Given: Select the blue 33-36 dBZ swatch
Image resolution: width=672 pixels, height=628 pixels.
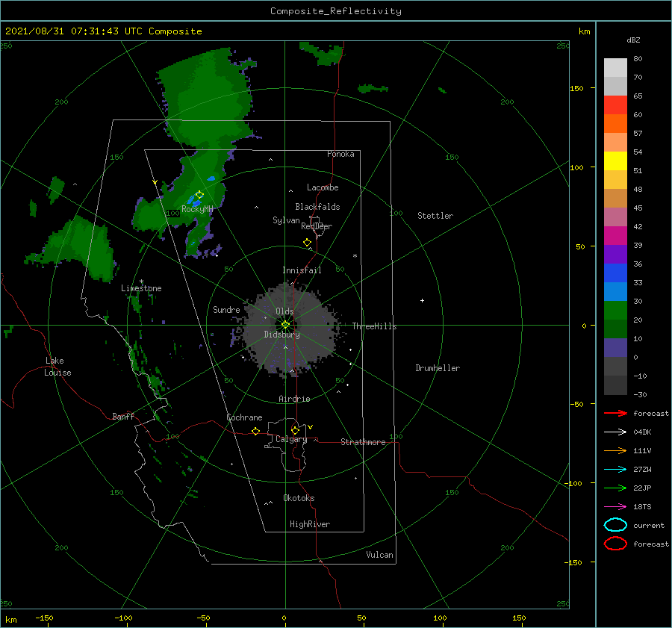Looking at the screenshot, I should [615, 273].
